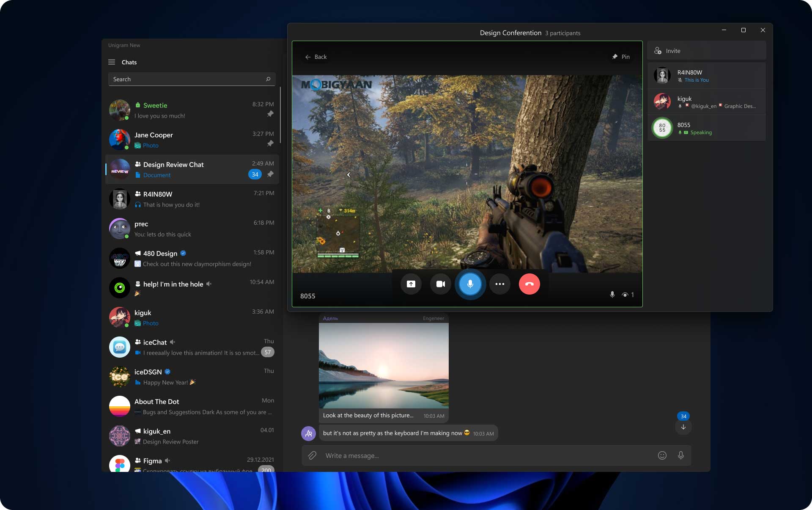Open the hamburger menu beside Chats
Image resolution: width=812 pixels, height=510 pixels.
tap(112, 62)
